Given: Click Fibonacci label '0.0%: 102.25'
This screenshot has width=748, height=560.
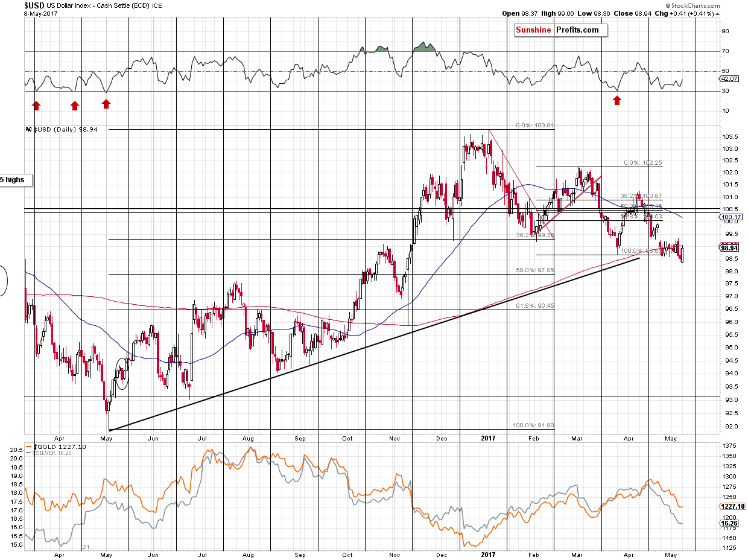Looking at the screenshot, I should point(643,163).
